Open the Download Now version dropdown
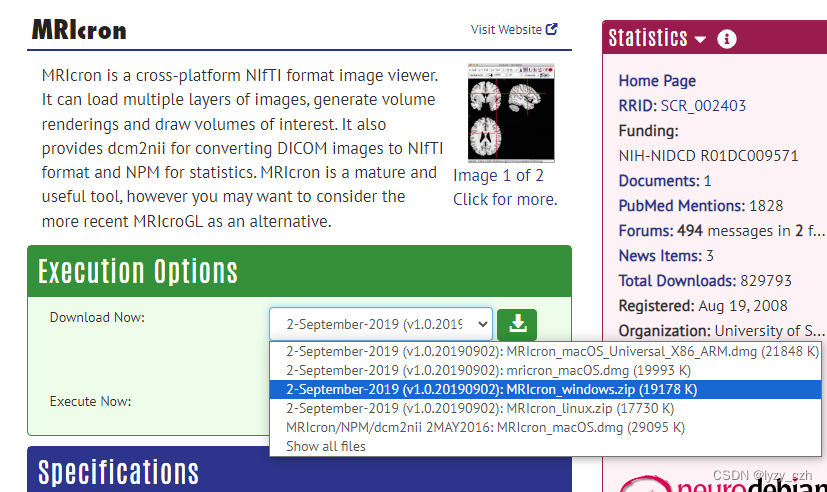The height and width of the screenshot is (492, 827). [x=381, y=324]
